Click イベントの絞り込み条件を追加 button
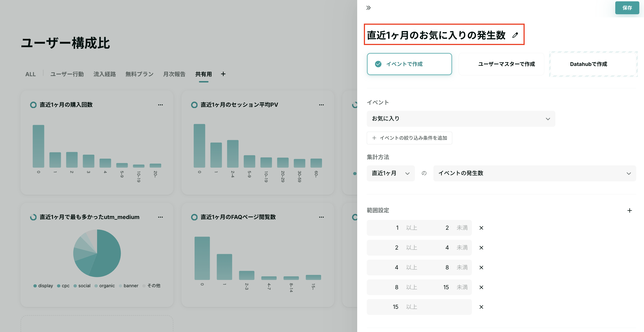Screen dimensions: 644x332 409,138
